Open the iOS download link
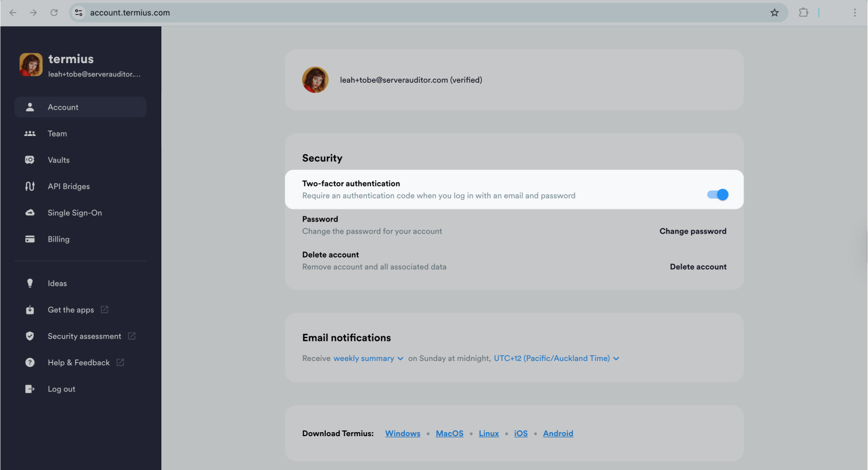 (x=521, y=434)
